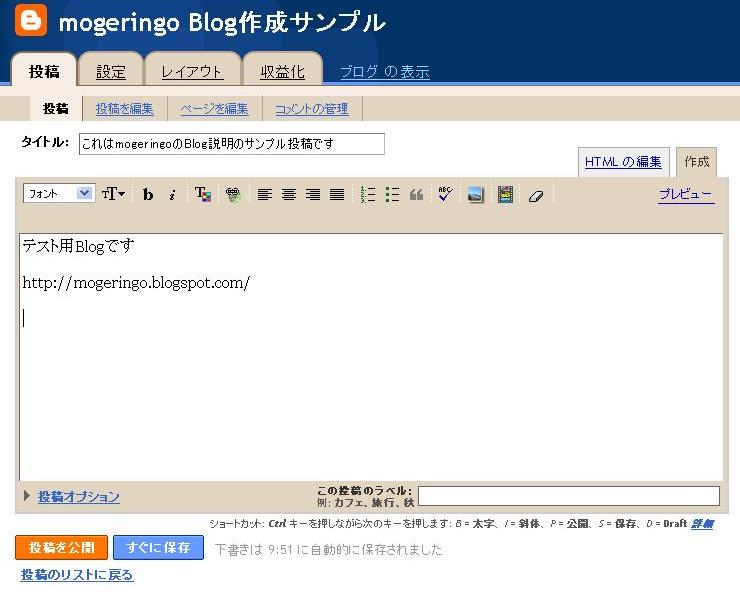Remove formatting with eraser icon
Screen dimensions: 740x599
[536, 195]
